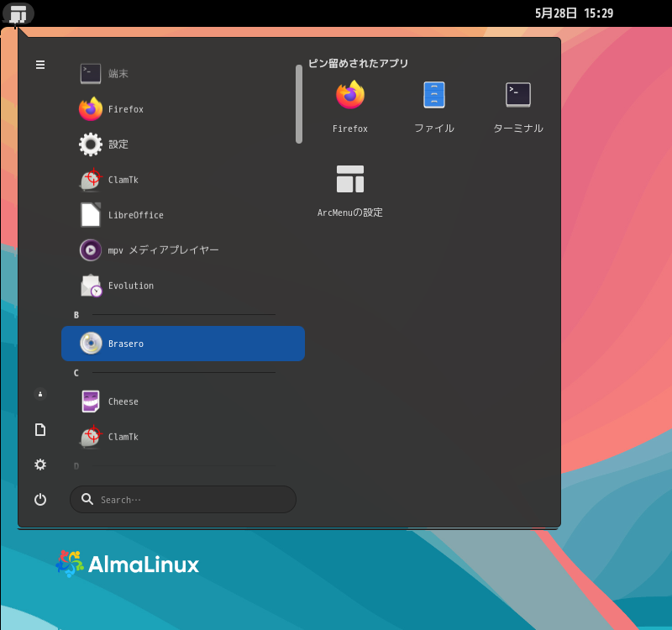This screenshot has width=672, height=630.
Task: Click the user account icon in sidebar
Action: point(40,394)
